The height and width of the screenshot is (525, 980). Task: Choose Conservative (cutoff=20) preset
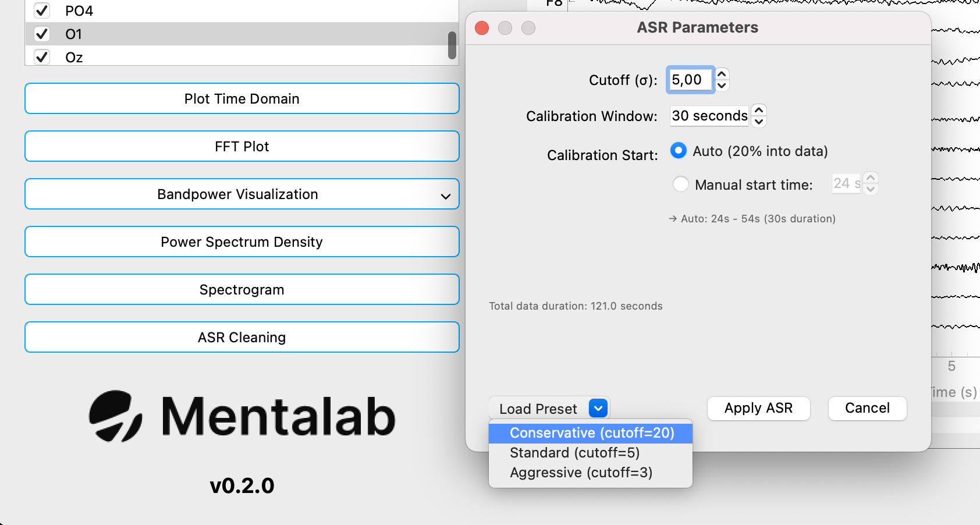coord(591,433)
